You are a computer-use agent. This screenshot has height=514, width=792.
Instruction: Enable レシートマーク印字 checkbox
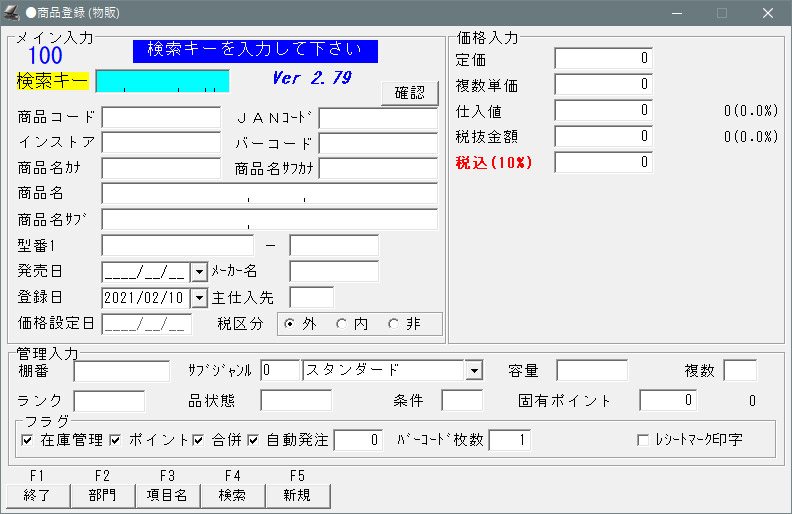(x=643, y=440)
